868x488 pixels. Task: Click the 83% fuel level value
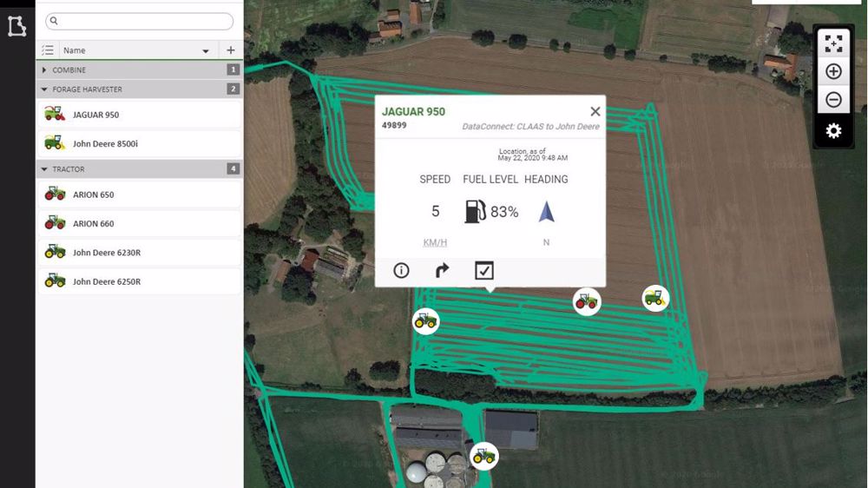coord(504,212)
